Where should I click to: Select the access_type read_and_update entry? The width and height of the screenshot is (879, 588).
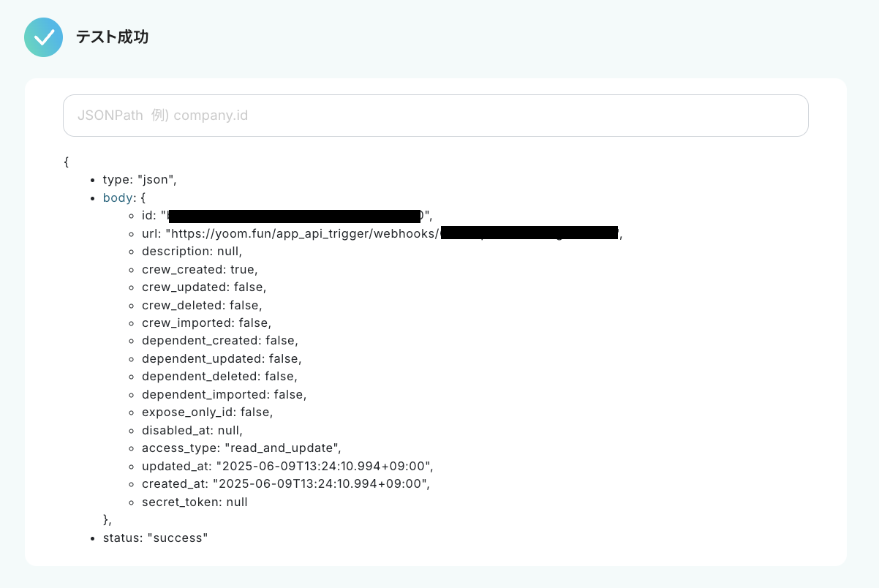[x=241, y=448]
